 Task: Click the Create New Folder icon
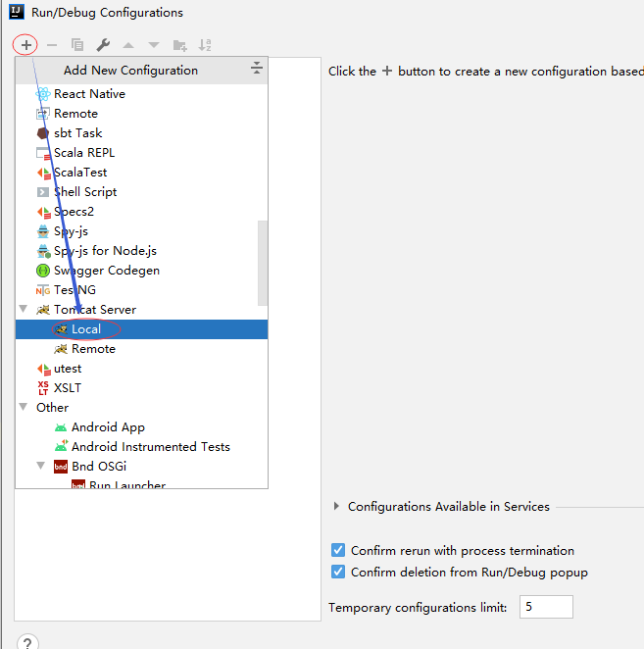coord(179,45)
